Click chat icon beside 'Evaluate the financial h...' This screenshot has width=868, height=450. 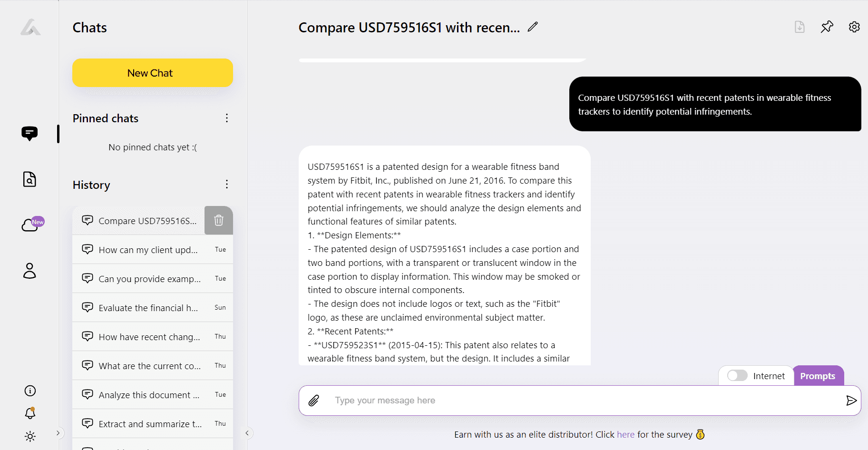[88, 307]
